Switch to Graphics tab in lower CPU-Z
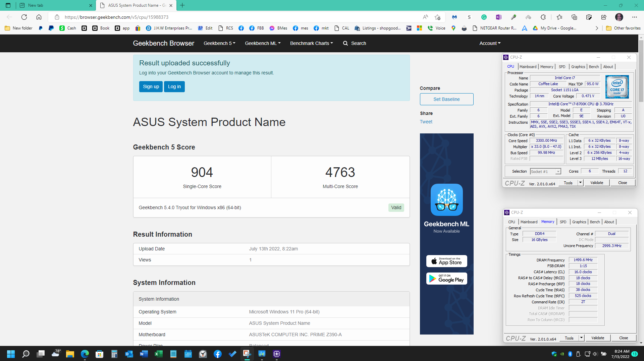 pyautogui.click(x=579, y=222)
